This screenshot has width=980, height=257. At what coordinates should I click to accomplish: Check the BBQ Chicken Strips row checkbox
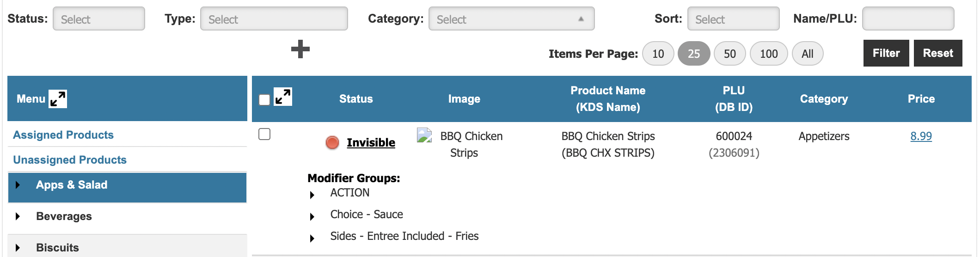tap(264, 134)
